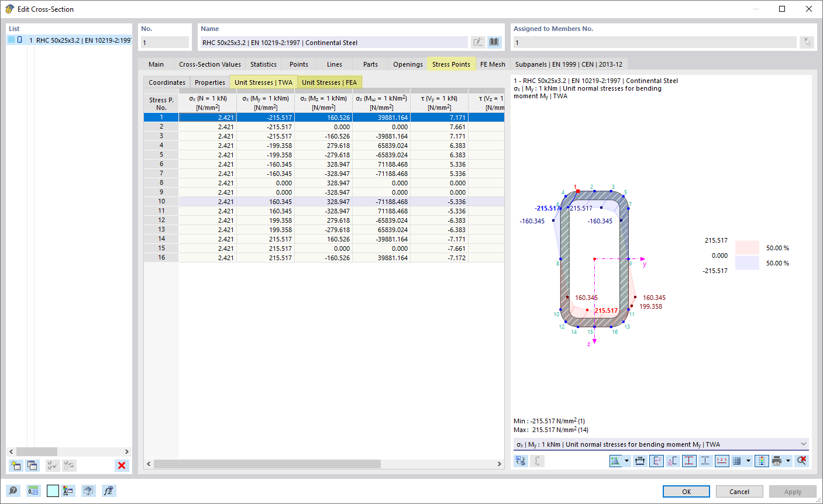Select stress point row 10 in table

[324, 202]
